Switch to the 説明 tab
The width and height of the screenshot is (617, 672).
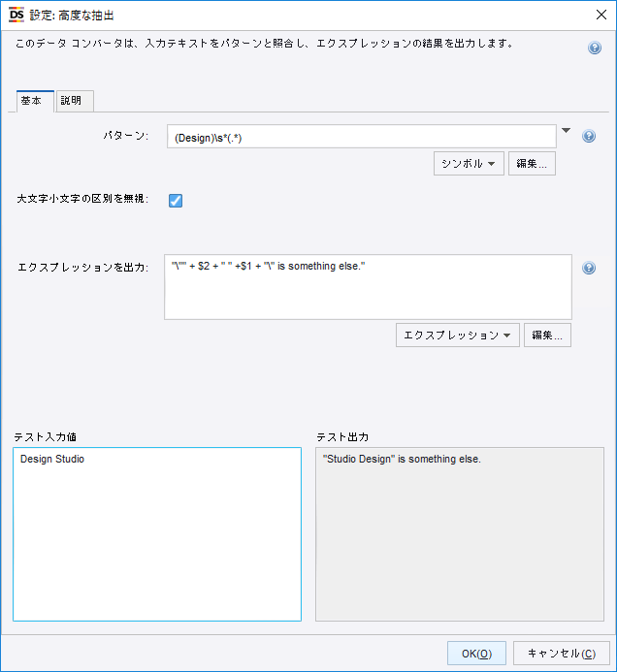tap(73, 101)
